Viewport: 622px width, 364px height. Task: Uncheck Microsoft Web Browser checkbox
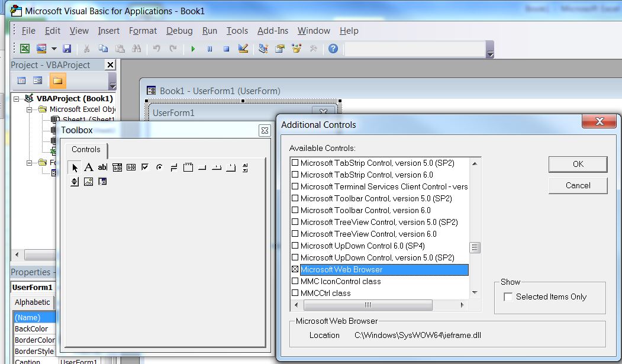[295, 269]
